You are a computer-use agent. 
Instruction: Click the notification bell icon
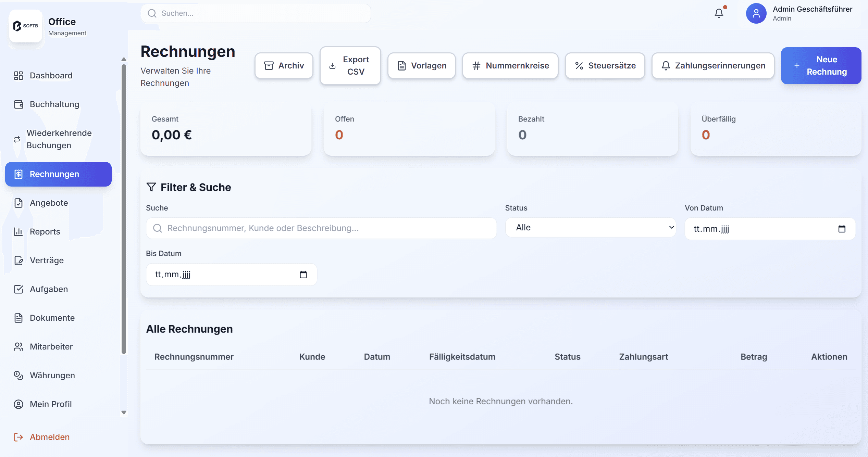point(719,13)
